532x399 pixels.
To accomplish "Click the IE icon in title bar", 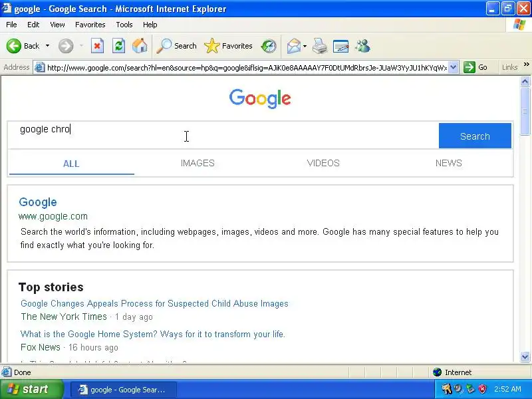I will [x=7, y=8].
